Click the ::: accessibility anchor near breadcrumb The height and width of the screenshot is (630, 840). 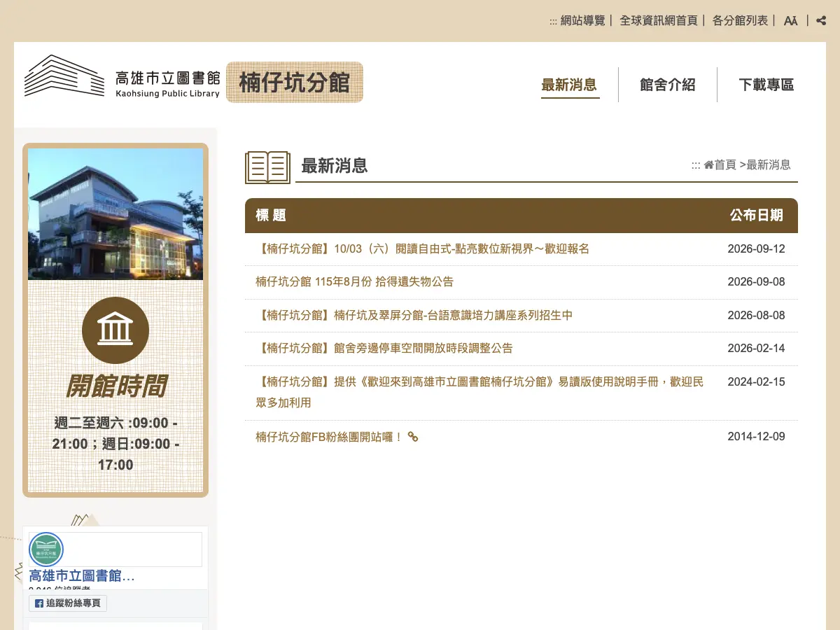coord(696,165)
